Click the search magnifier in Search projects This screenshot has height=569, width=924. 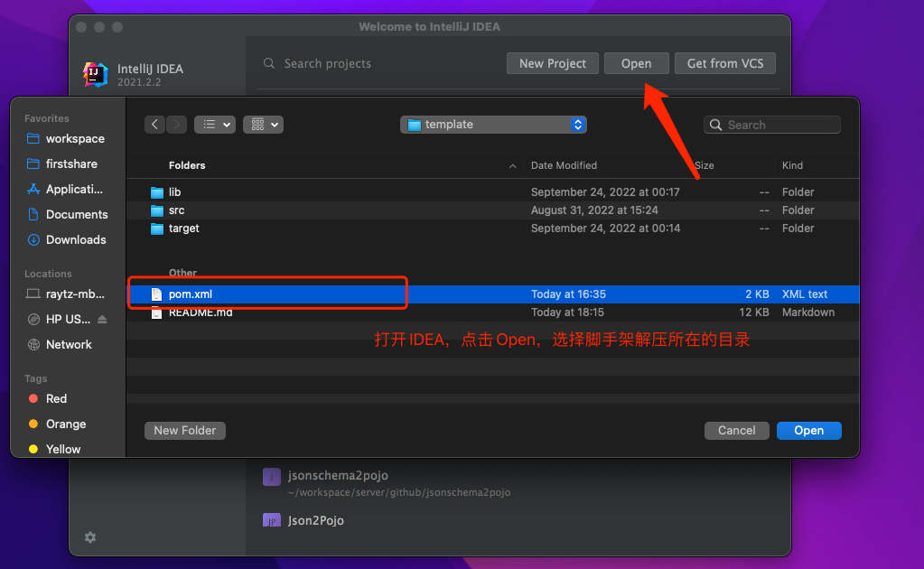click(x=269, y=63)
